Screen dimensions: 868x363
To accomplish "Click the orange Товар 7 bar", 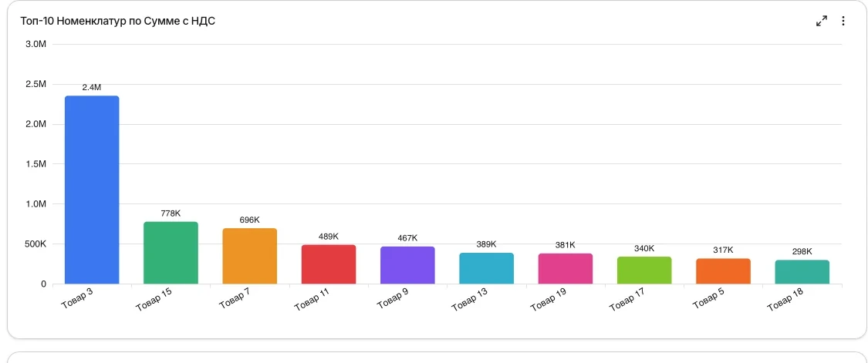I will point(250,256).
